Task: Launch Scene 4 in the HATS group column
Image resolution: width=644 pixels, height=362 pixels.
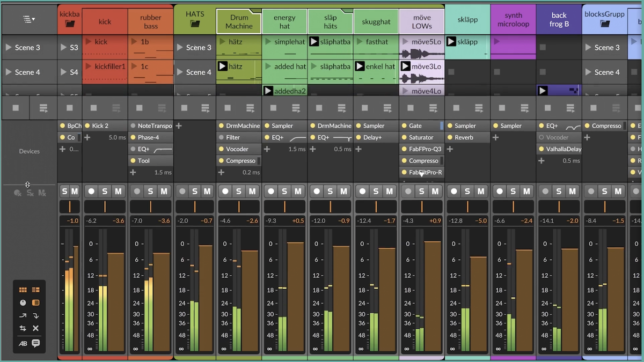Action: point(180,72)
